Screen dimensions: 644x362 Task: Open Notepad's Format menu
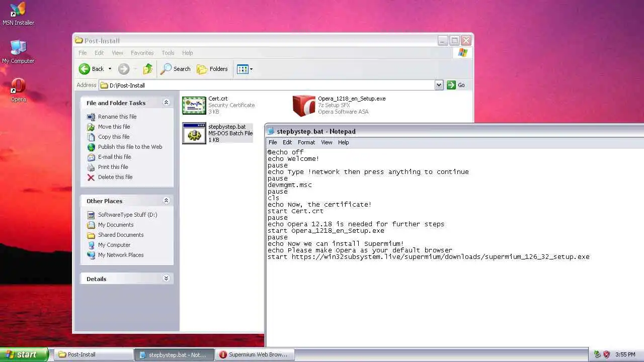(x=306, y=142)
